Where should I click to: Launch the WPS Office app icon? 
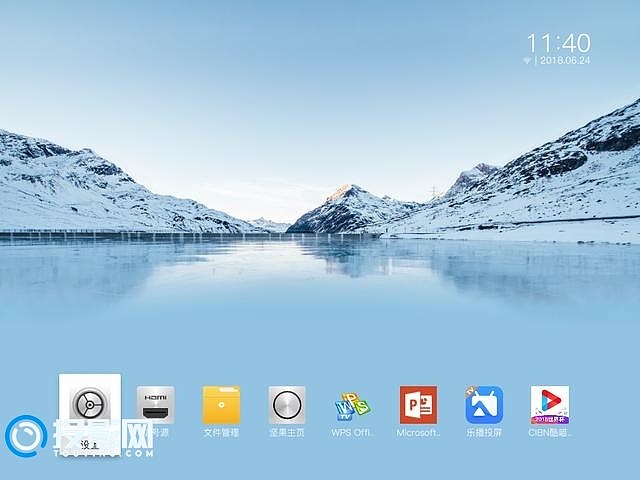click(x=353, y=406)
